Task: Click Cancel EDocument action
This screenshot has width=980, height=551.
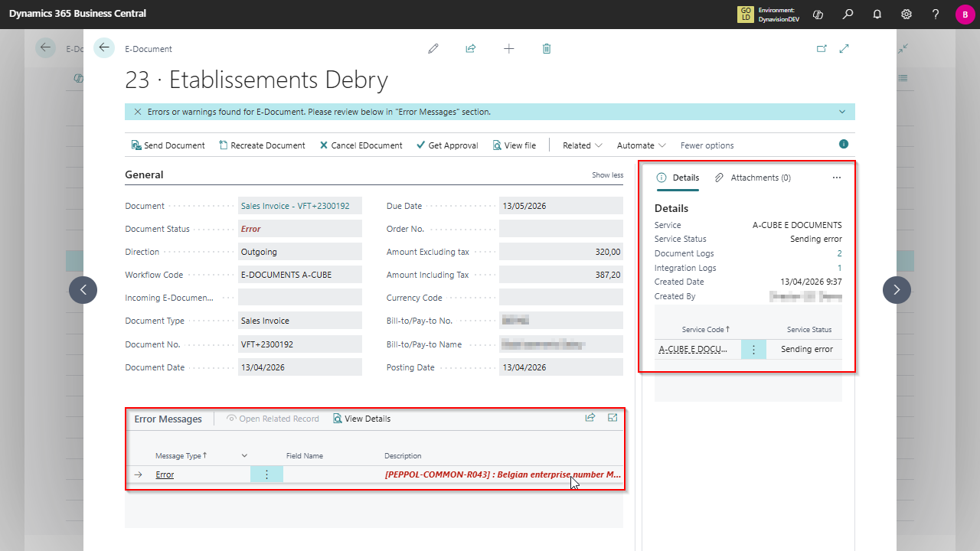Action: [x=361, y=145]
